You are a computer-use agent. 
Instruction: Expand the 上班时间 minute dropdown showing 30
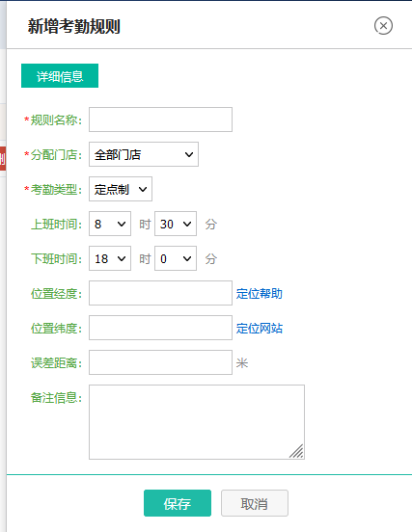(x=176, y=224)
